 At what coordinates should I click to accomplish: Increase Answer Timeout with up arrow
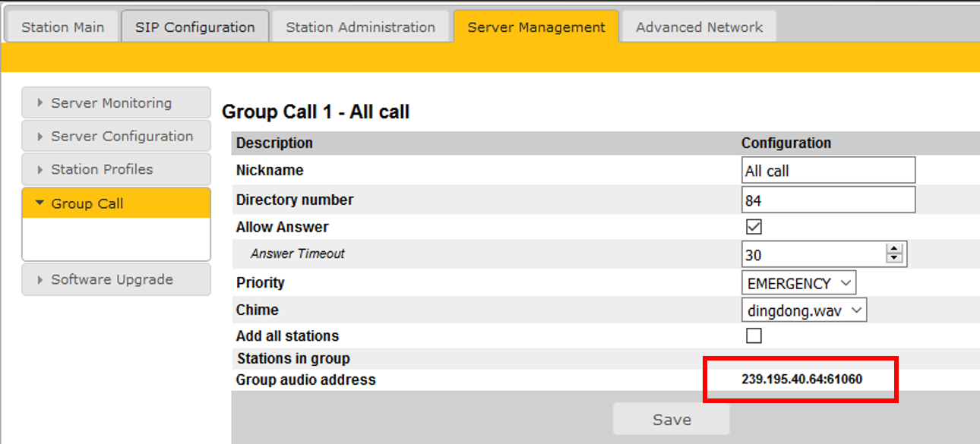coord(895,249)
